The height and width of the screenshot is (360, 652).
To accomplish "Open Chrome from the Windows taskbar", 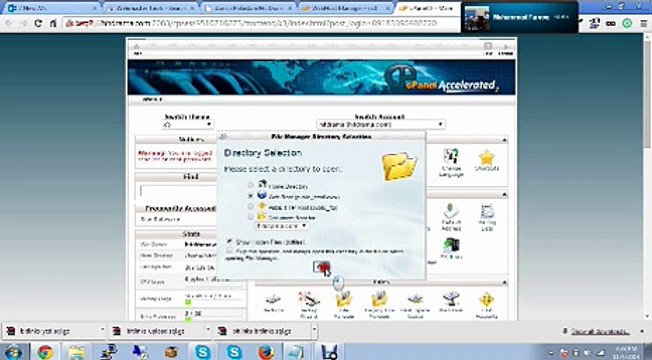I will coord(45,353).
